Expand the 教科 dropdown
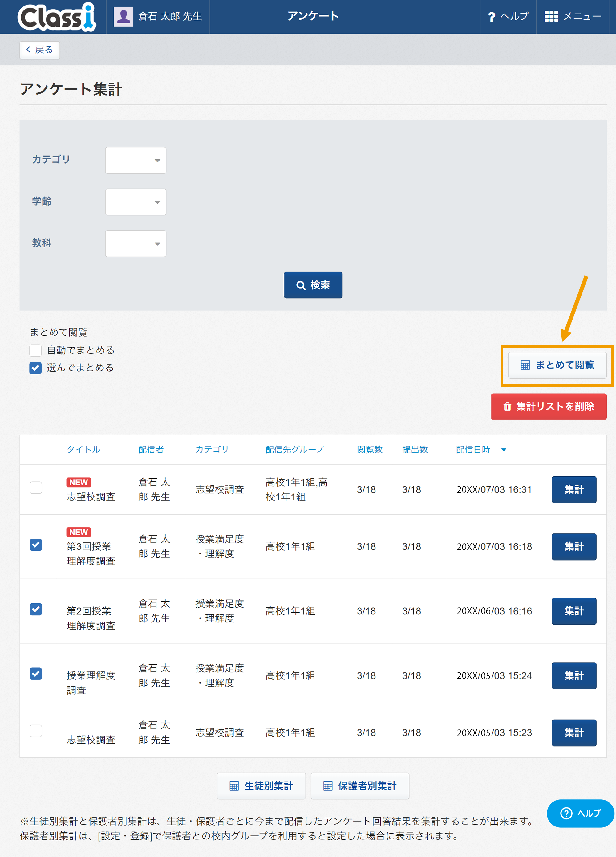616x857 pixels. tap(136, 244)
